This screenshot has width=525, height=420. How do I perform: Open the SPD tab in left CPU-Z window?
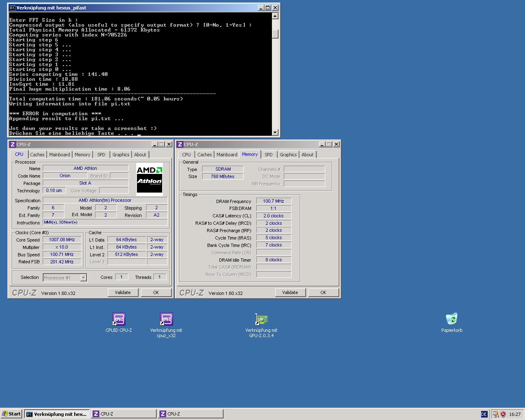tap(101, 155)
